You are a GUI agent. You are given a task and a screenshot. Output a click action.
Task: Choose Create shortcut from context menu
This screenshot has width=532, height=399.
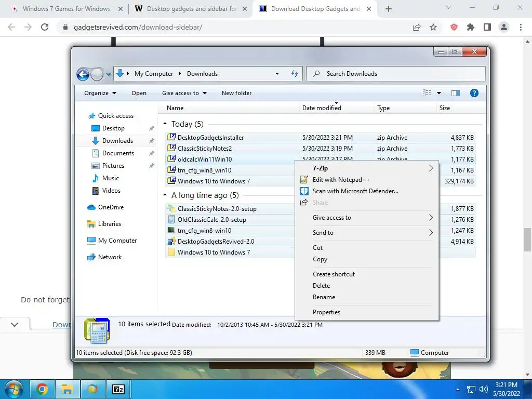[x=367, y=274]
